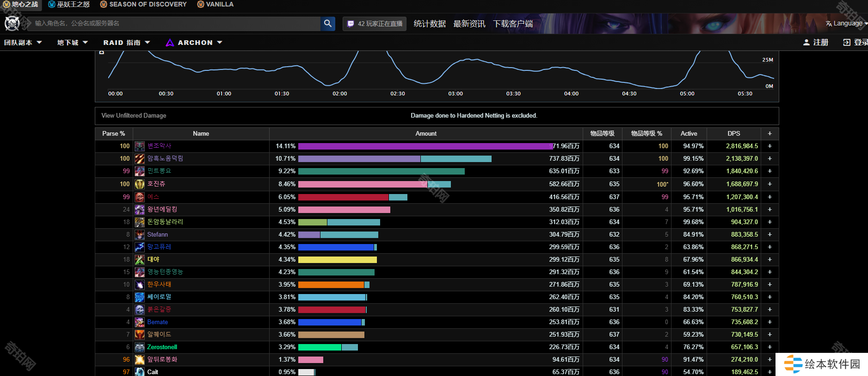
Task: Expand the Stefann row plus button
Action: click(x=770, y=235)
